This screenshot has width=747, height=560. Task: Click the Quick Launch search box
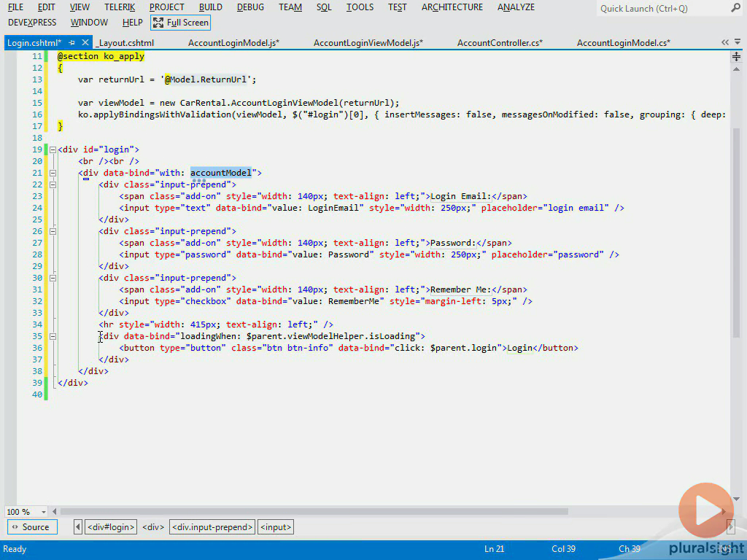click(x=662, y=9)
